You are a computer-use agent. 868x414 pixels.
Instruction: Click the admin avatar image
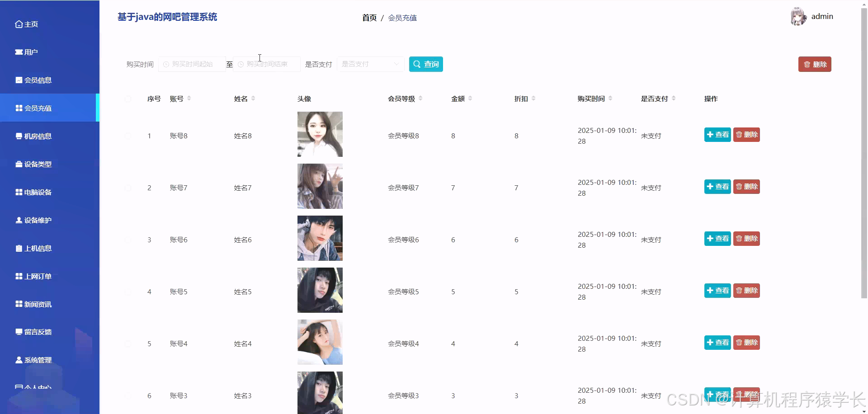pyautogui.click(x=798, y=17)
